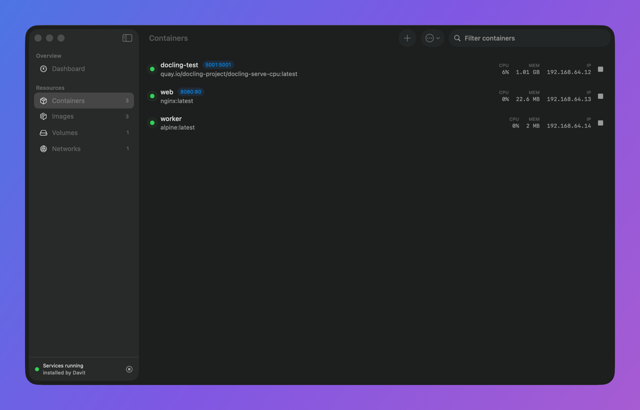Viewport: 640px width, 410px height.
Task: Click the 22.6 MB memory value
Action: pyautogui.click(x=528, y=99)
